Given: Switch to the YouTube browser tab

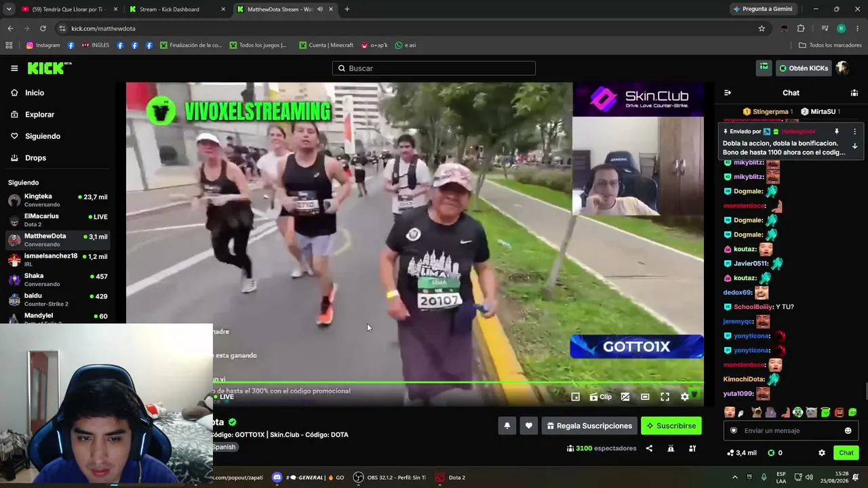Looking at the screenshot, I should (68, 9).
